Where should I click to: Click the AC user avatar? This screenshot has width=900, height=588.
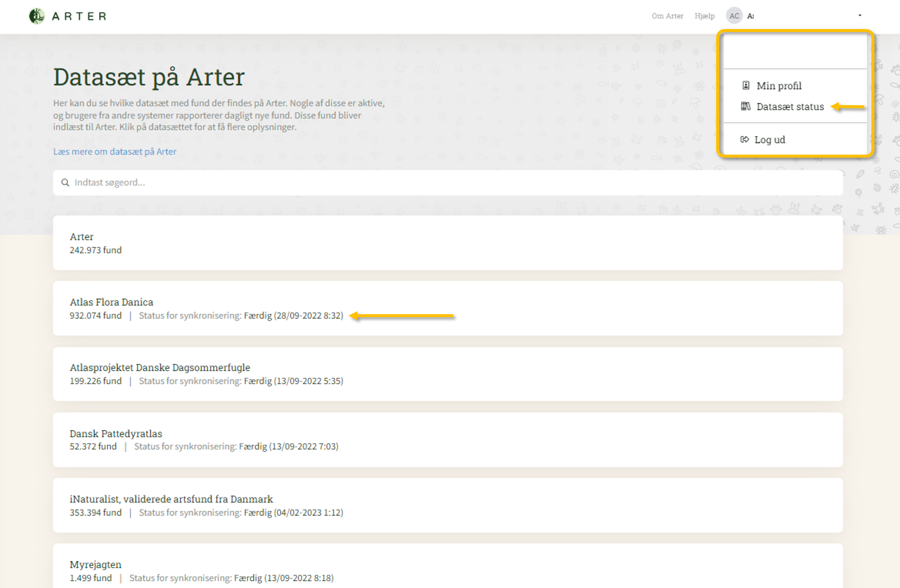734,16
